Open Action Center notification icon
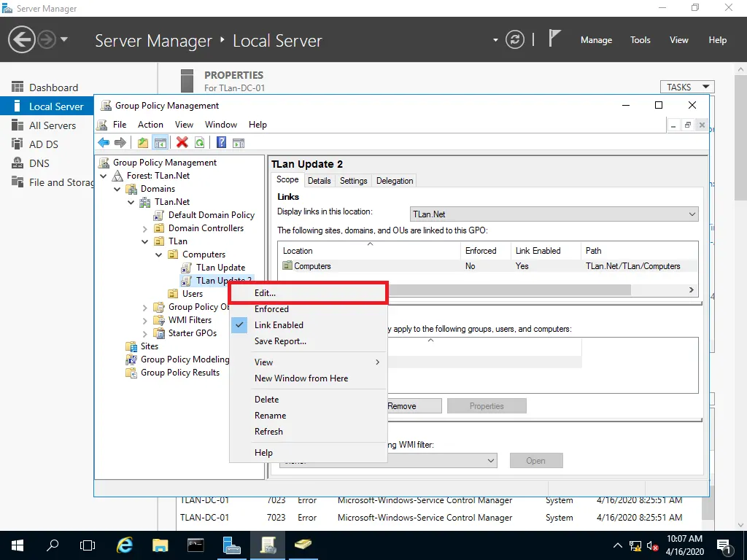747x560 pixels. (x=724, y=545)
